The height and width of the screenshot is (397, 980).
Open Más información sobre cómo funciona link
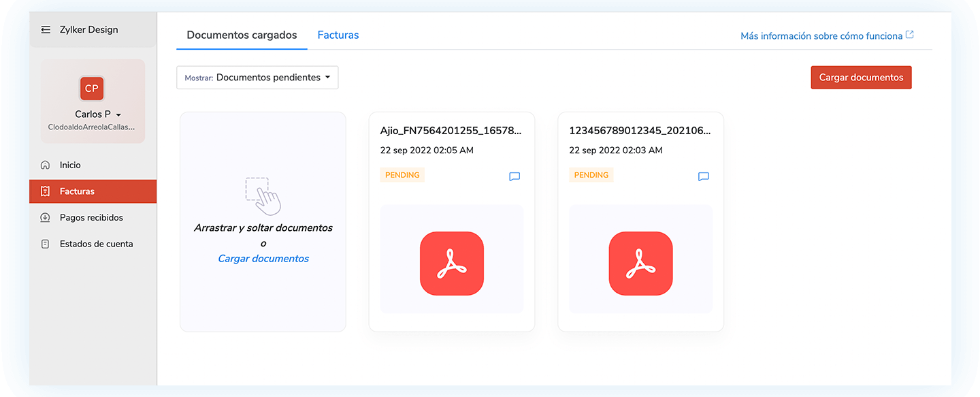coord(821,36)
